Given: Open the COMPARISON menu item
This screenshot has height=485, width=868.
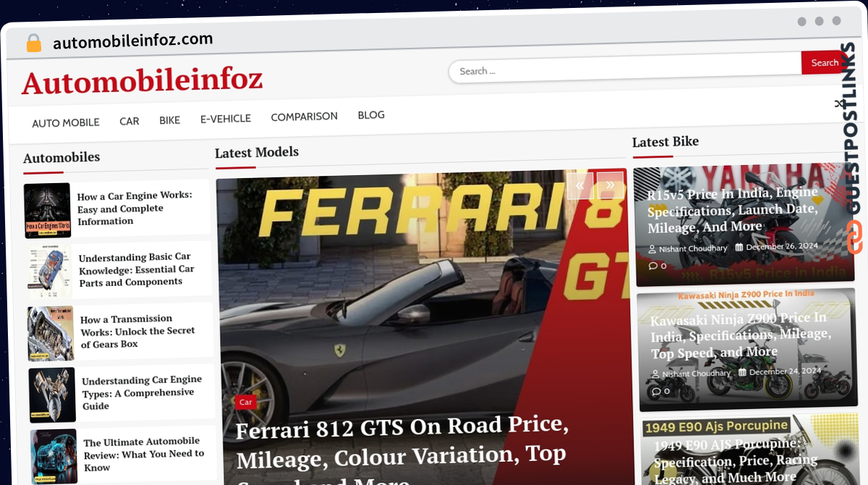Looking at the screenshot, I should (304, 117).
